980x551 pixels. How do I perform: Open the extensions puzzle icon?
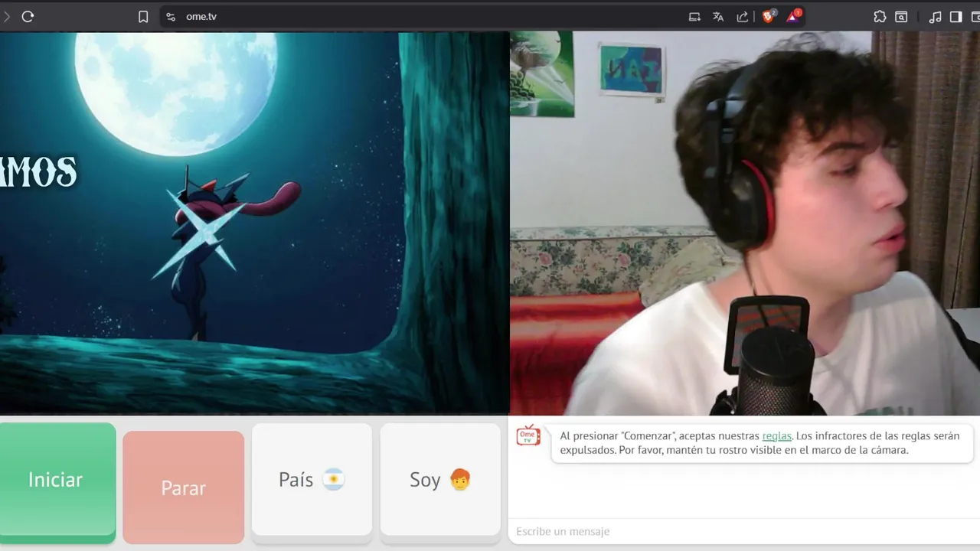[880, 16]
